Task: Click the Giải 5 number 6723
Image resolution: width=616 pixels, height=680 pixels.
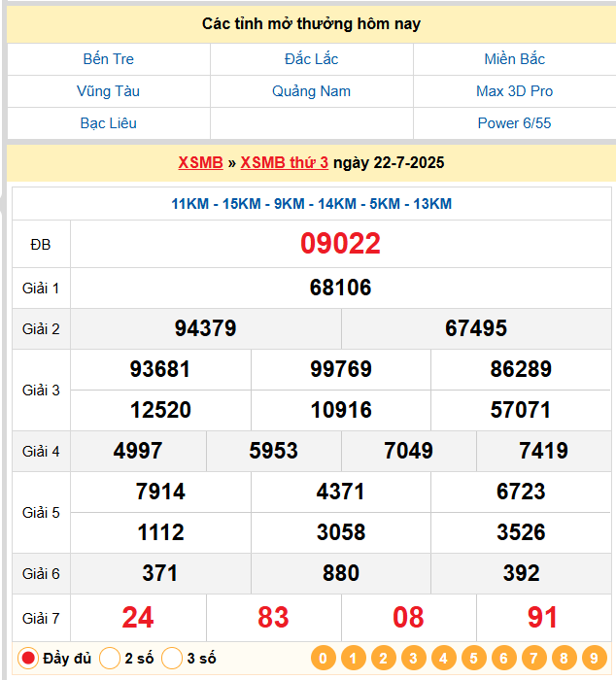Action: [x=521, y=492]
